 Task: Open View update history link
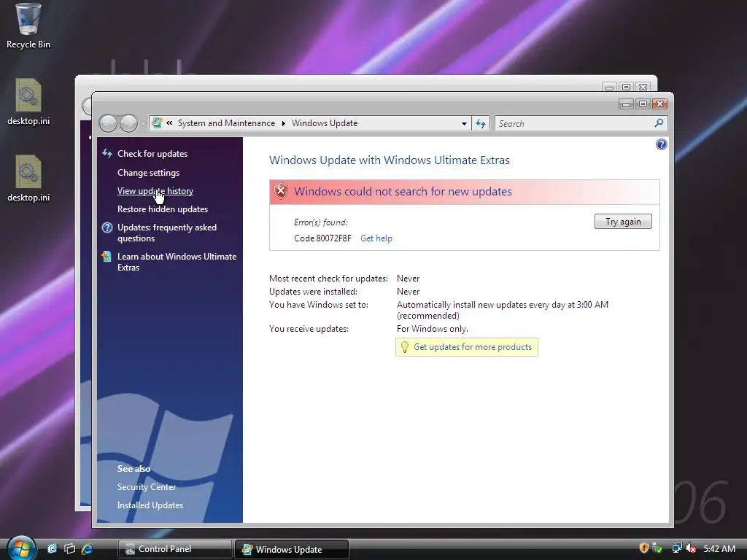pyautogui.click(x=155, y=191)
